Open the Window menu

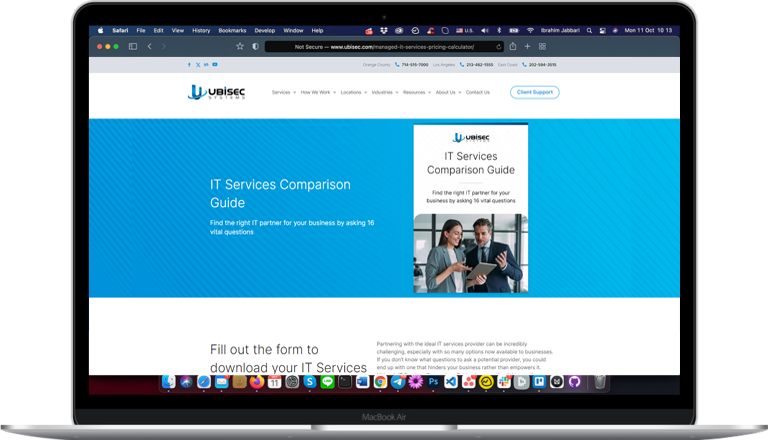[293, 30]
